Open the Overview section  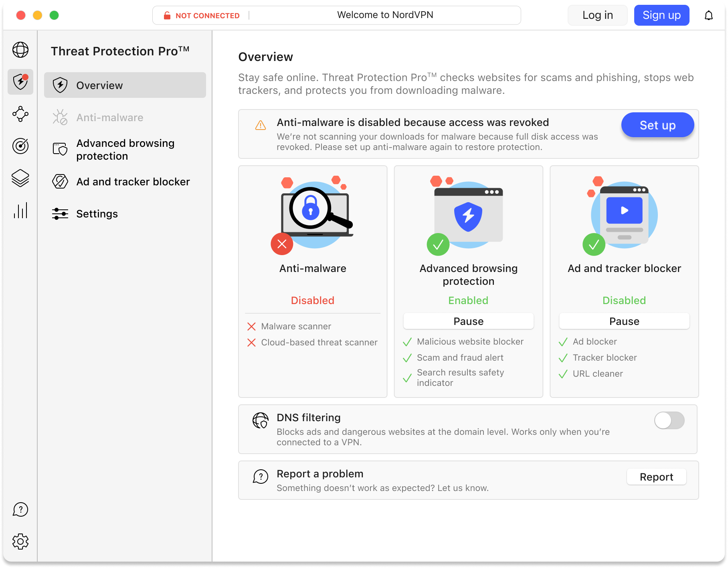125,85
